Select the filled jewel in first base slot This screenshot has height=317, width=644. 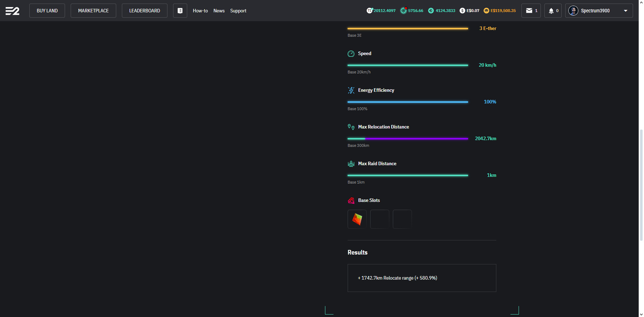(357, 219)
